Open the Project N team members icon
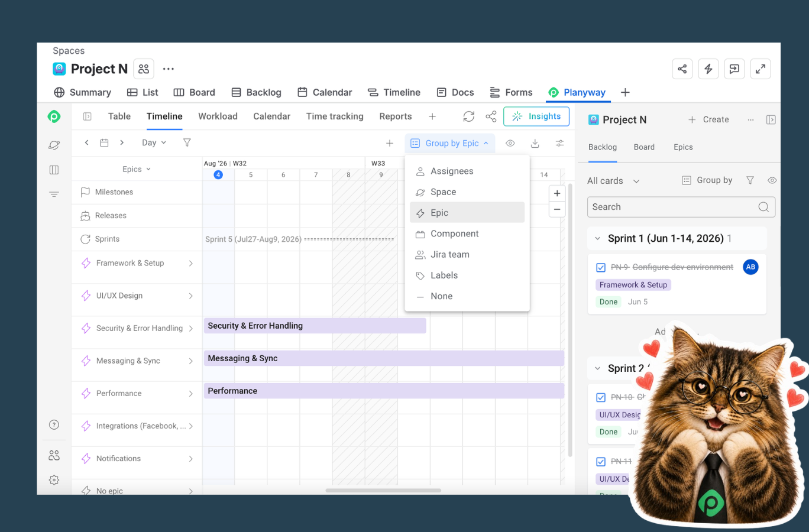809x532 pixels. pyautogui.click(x=144, y=69)
